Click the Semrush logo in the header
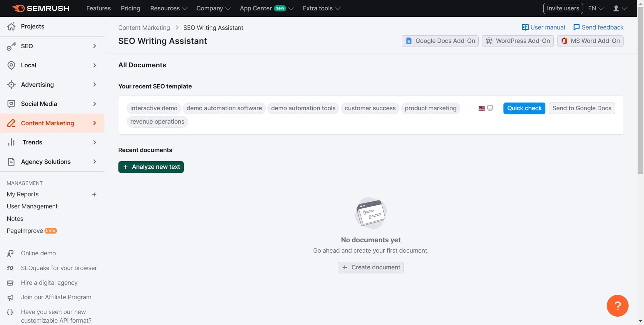This screenshot has height=325, width=644. pos(41,8)
